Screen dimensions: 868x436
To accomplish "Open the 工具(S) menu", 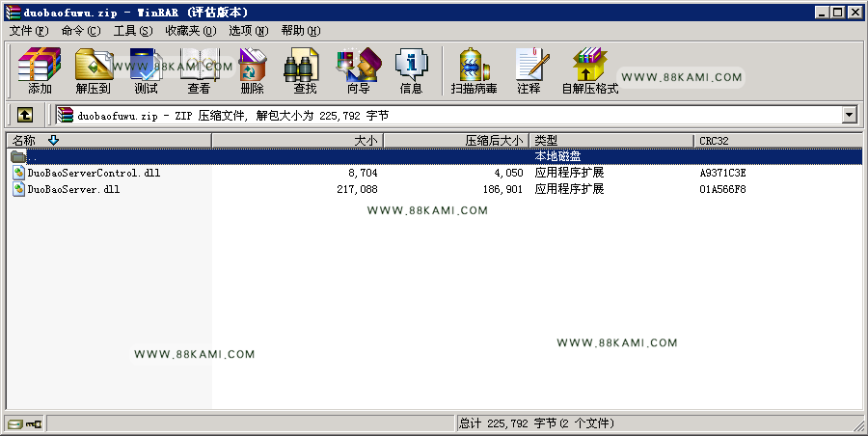I will click(x=133, y=31).
